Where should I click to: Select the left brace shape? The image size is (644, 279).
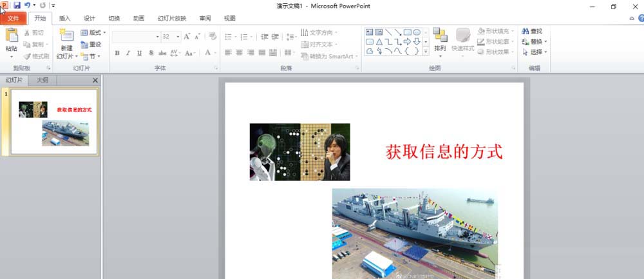click(407, 51)
